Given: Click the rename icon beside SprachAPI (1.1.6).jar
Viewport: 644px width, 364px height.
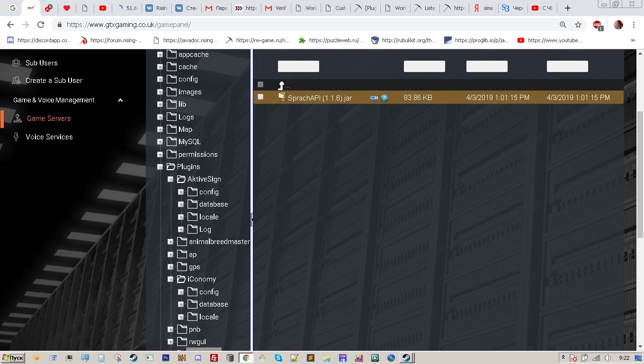Looking at the screenshot, I should [x=374, y=98].
